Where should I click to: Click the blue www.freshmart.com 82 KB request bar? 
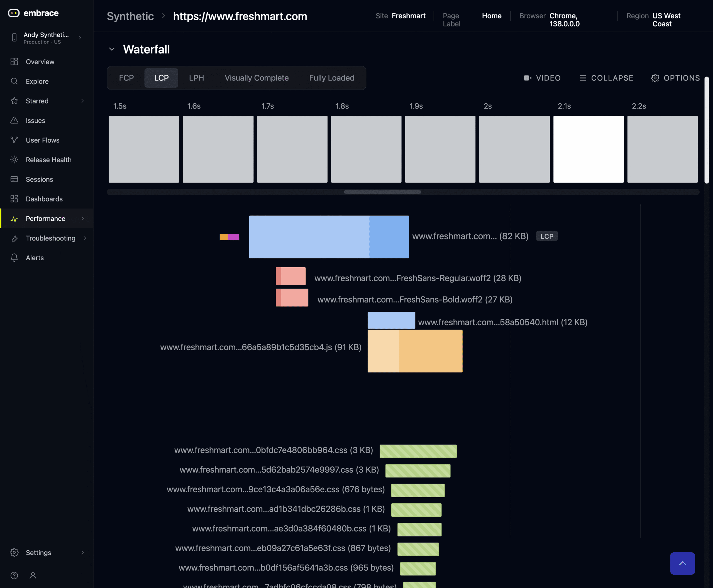click(329, 237)
